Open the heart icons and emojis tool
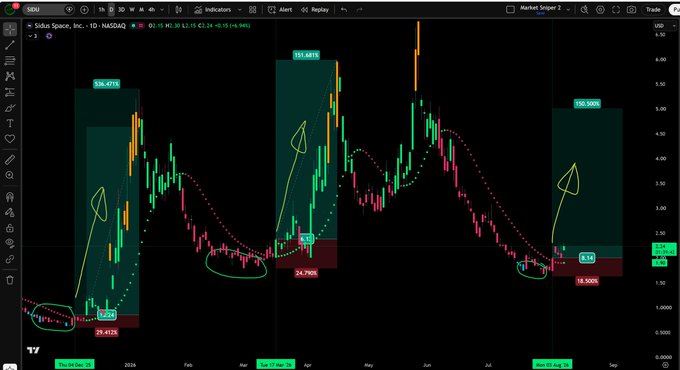Screen dimensions: 680x370 point(10,139)
